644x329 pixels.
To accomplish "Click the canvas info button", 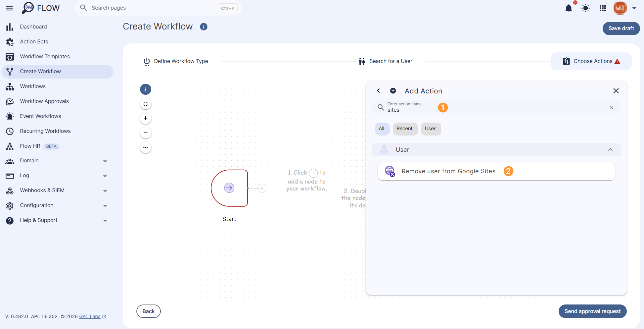I will click(x=146, y=89).
